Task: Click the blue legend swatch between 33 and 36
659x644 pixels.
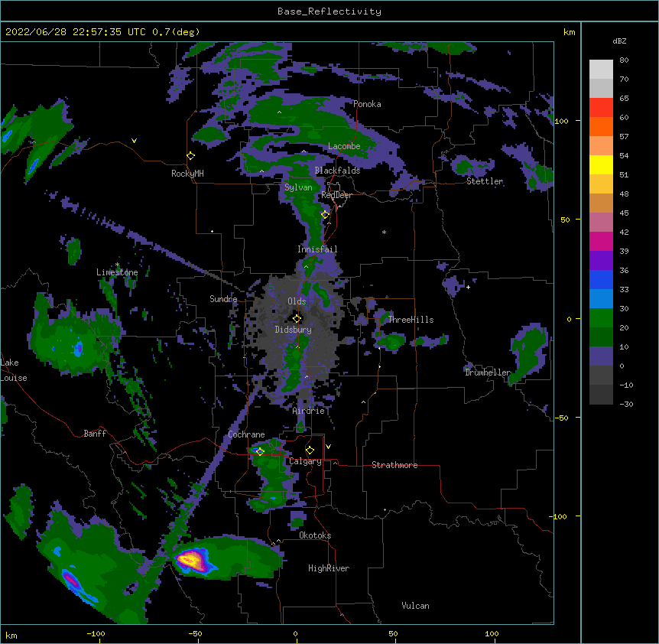Action: pyautogui.click(x=601, y=279)
